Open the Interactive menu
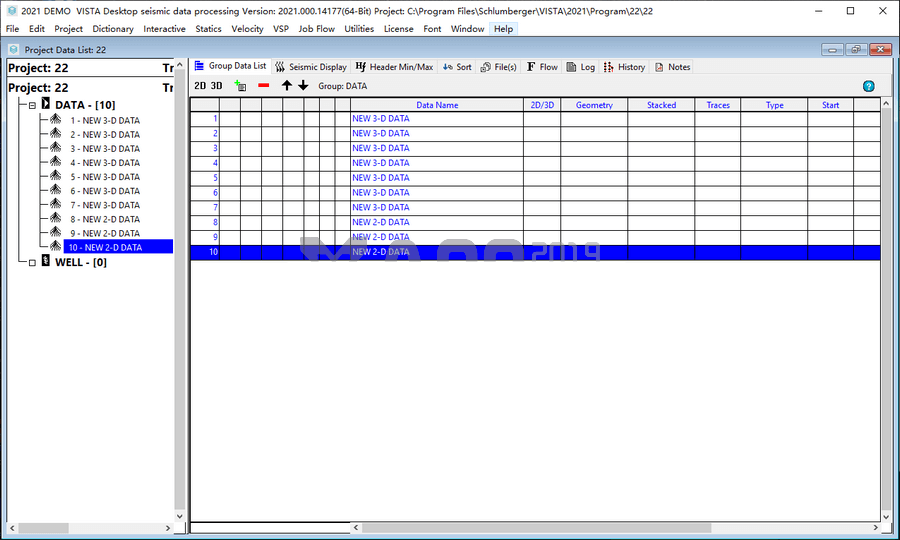The width and height of the screenshot is (900, 540). coord(164,29)
